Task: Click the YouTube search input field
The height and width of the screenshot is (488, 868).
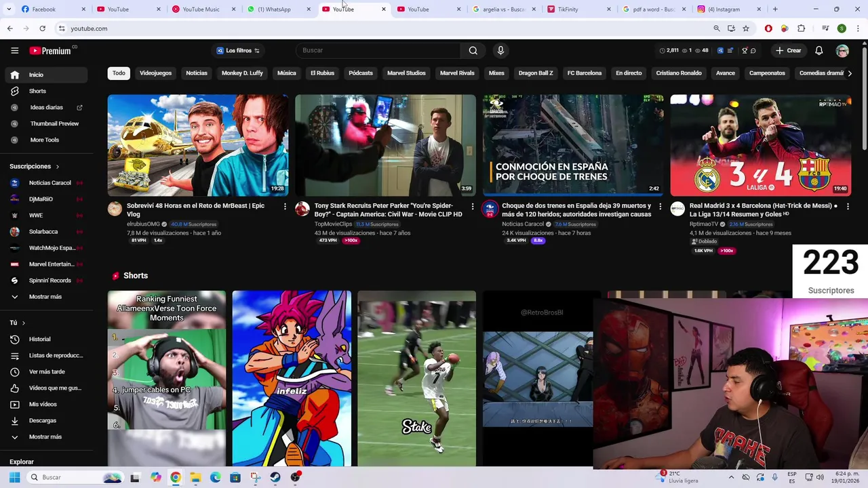Action: point(378,50)
